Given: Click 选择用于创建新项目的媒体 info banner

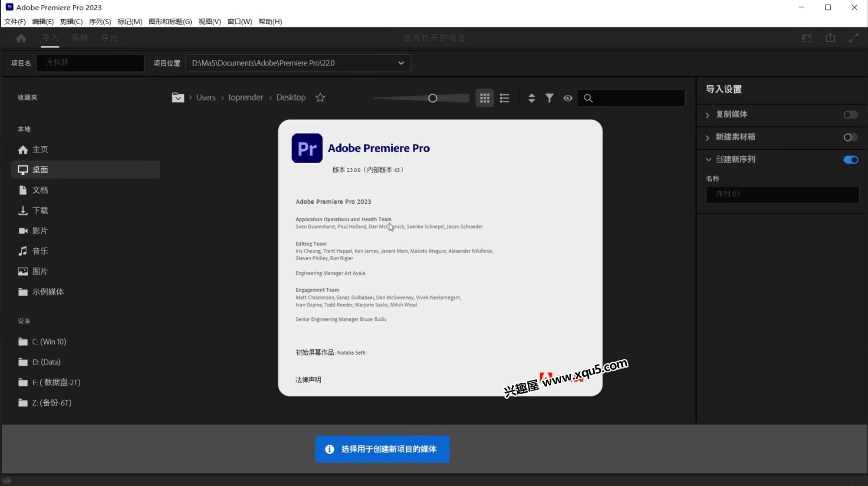Looking at the screenshot, I should click(x=382, y=449).
